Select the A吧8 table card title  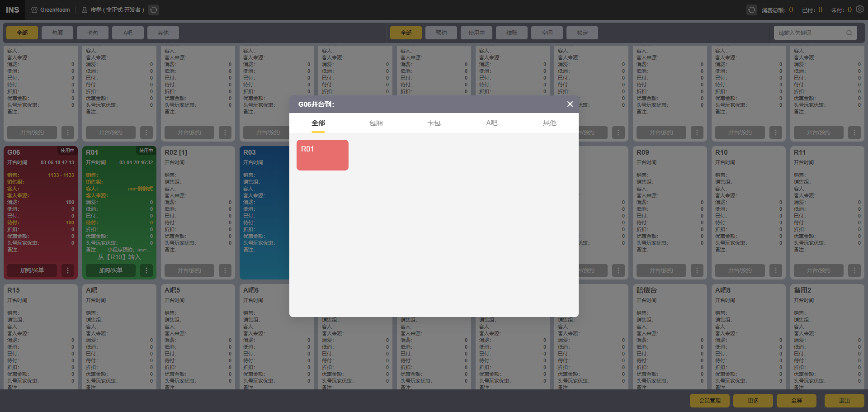pyautogui.click(x=723, y=290)
